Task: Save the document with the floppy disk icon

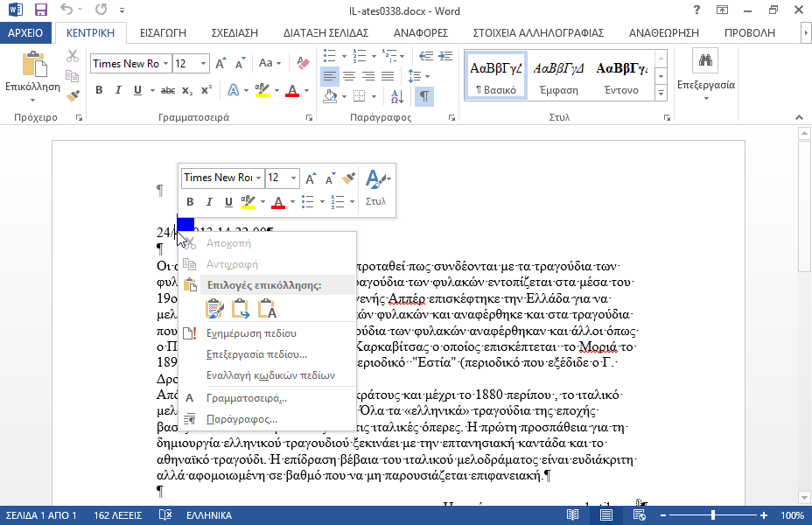Action: [40, 10]
